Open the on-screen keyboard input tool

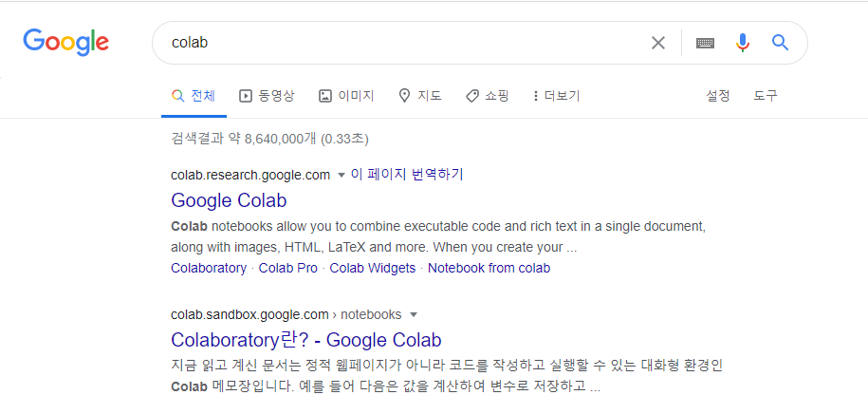coord(705,43)
